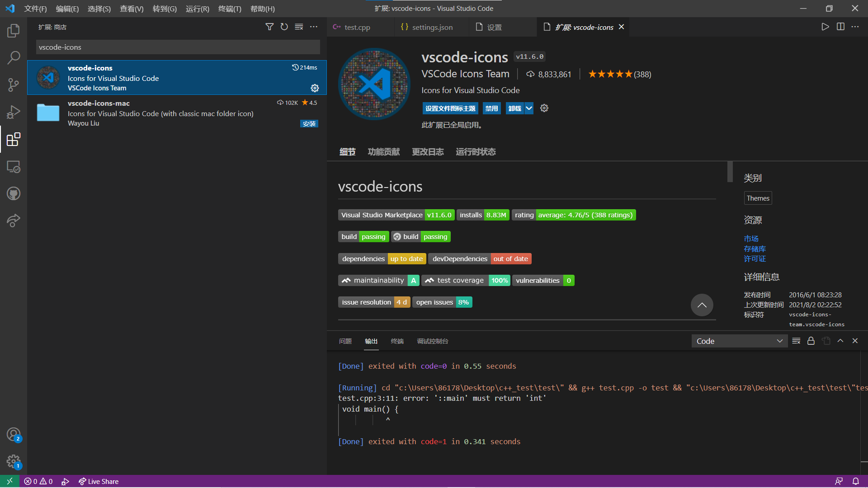
Task: Open the output channel Code dropdown
Action: (740, 341)
